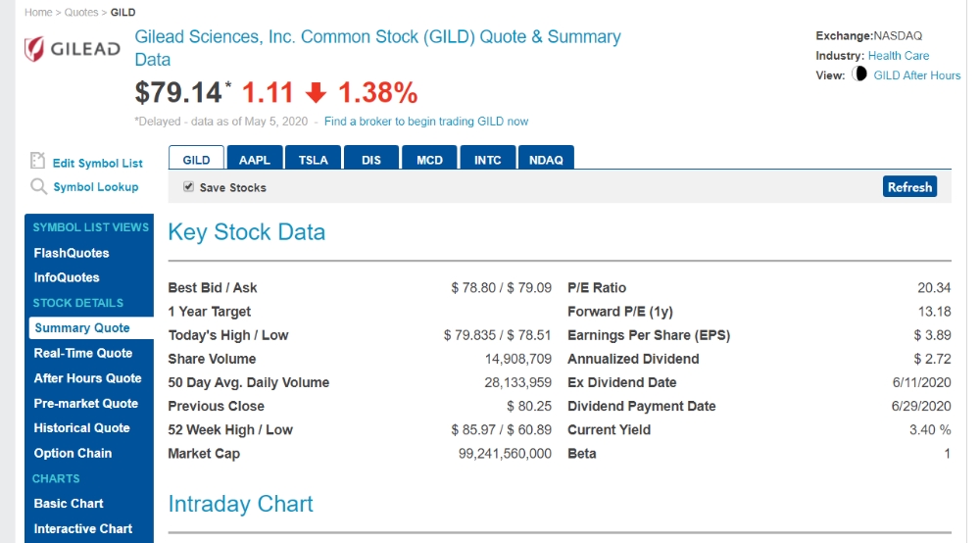
Task: Go to Quotes in breadcrumb
Action: (x=81, y=12)
